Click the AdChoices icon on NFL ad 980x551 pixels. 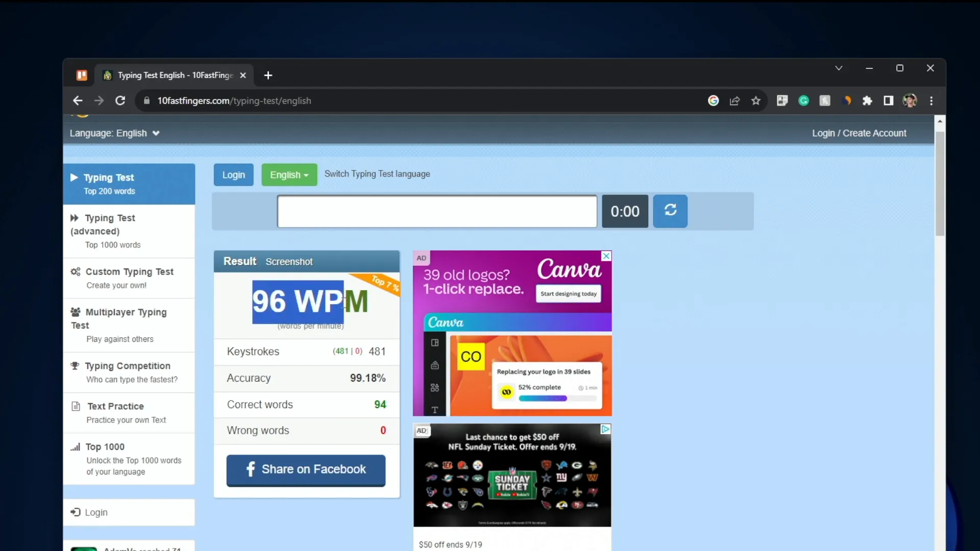[605, 430]
